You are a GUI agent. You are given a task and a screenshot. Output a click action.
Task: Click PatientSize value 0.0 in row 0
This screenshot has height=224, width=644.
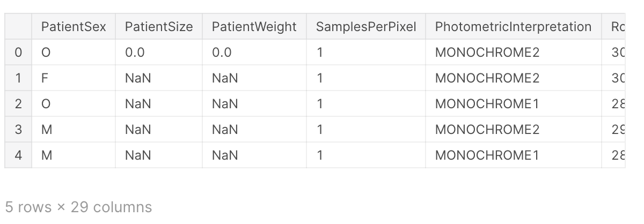click(135, 53)
